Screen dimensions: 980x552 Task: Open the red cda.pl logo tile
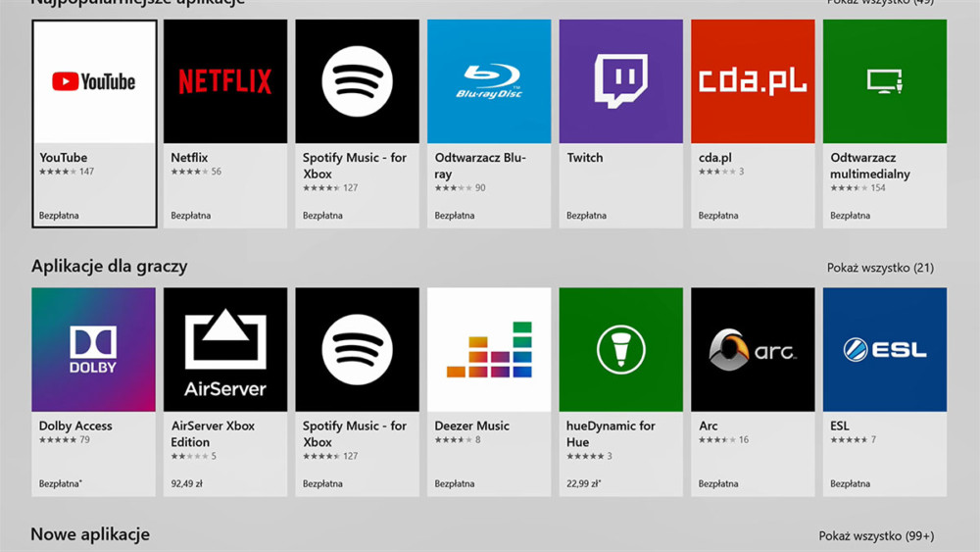pos(753,81)
